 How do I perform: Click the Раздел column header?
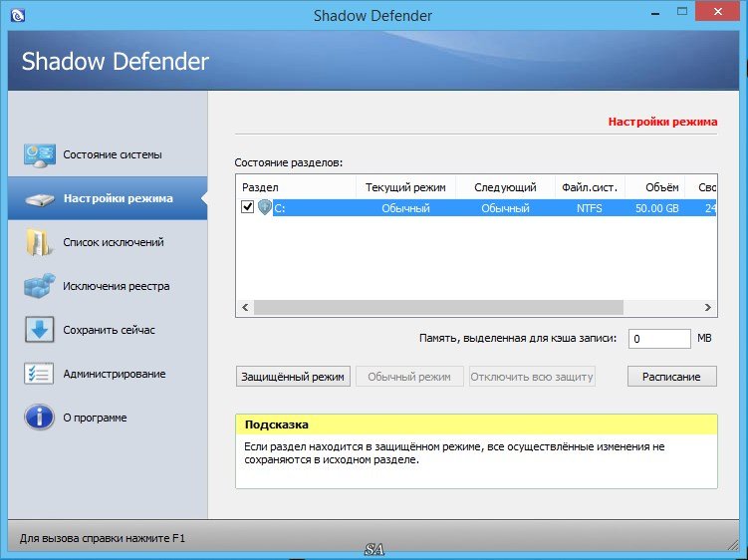pyautogui.click(x=296, y=187)
